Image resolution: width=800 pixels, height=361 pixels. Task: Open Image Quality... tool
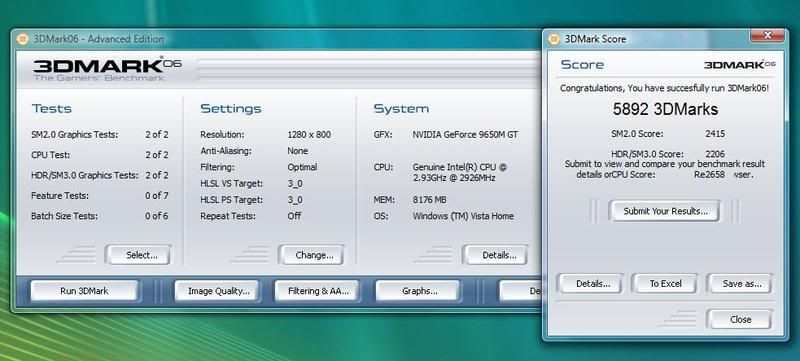(x=217, y=291)
